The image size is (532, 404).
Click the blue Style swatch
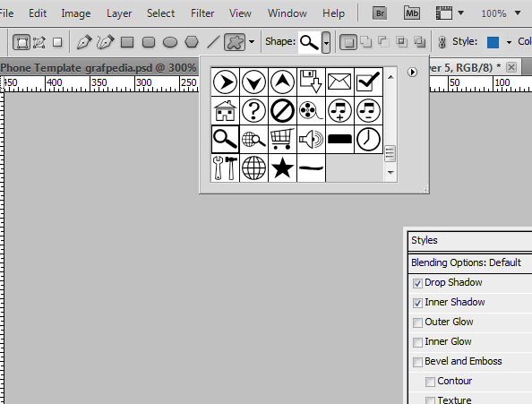pos(493,42)
